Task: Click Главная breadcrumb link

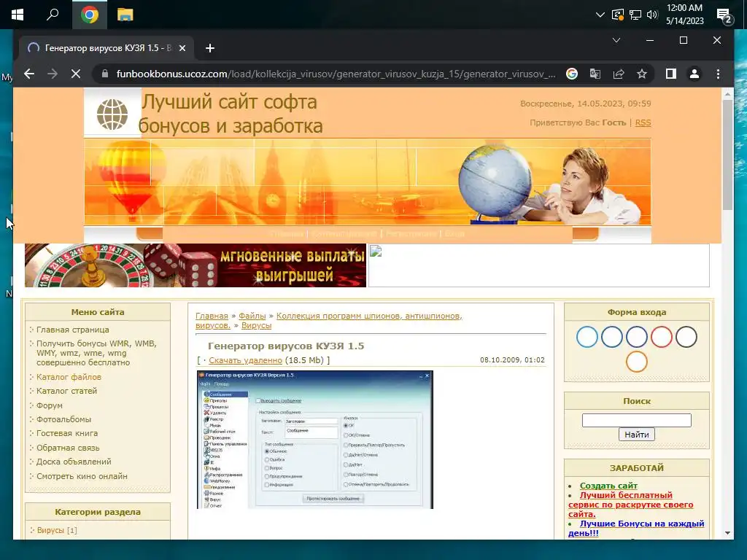Action: (x=212, y=316)
